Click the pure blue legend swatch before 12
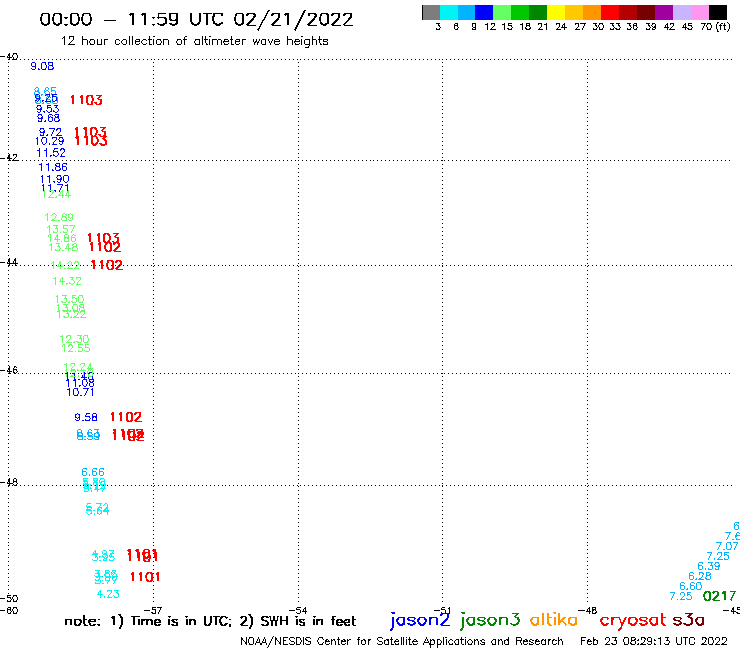Viewport: 740px width, 650px height. 484,12
